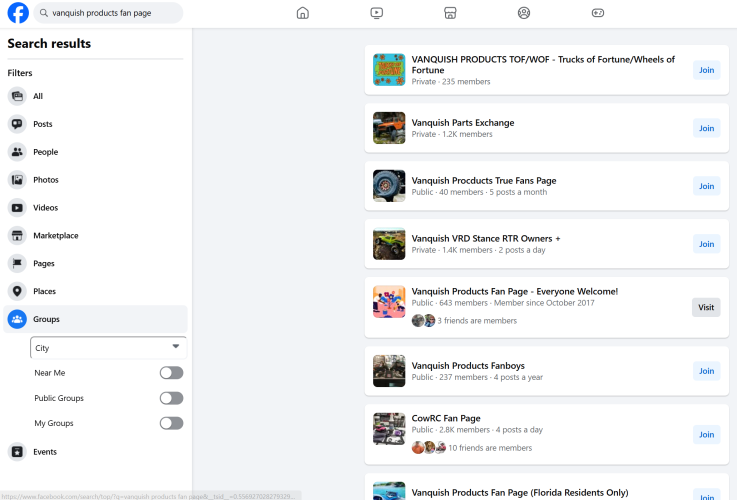
Task: Open 'VANQUISH PRODUCTS TOF/WOF - Trucks of Fortune' title
Action: [543, 65]
